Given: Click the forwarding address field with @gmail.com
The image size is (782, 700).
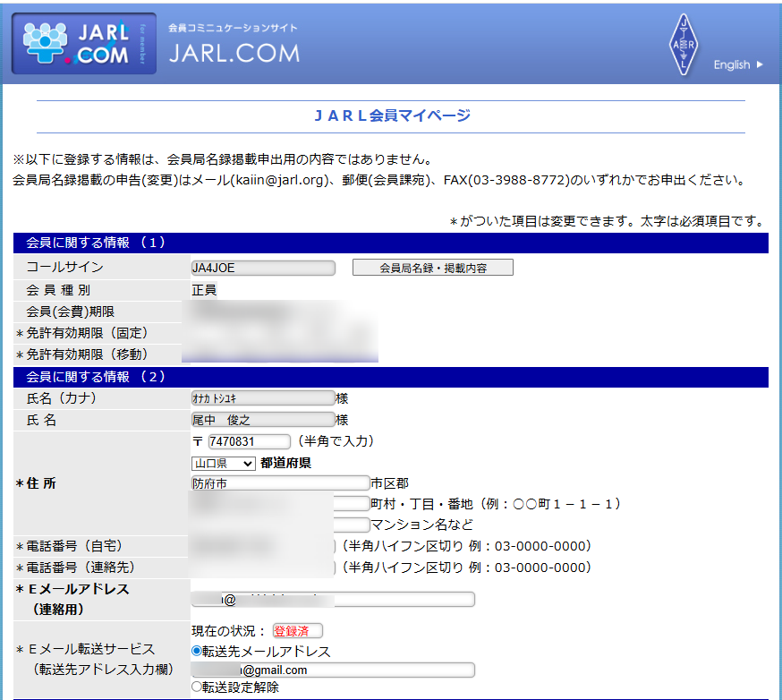Looking at the screenshot, I should click(333, 670).
